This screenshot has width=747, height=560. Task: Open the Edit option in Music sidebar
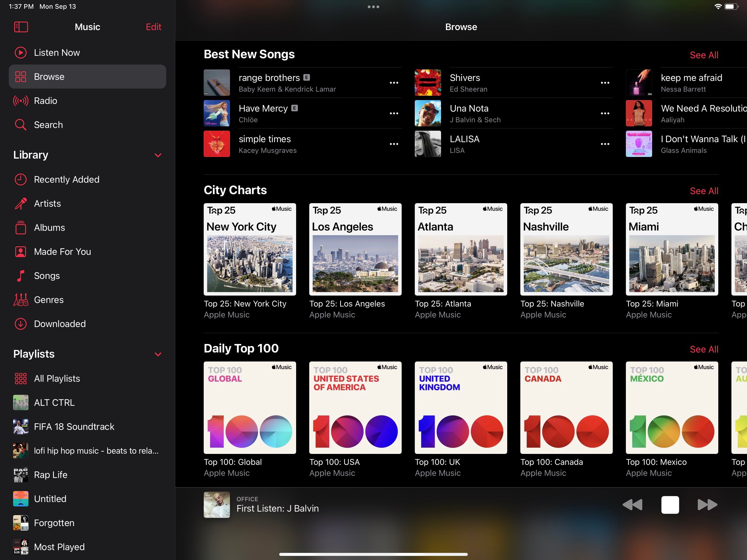coord(153,27)
